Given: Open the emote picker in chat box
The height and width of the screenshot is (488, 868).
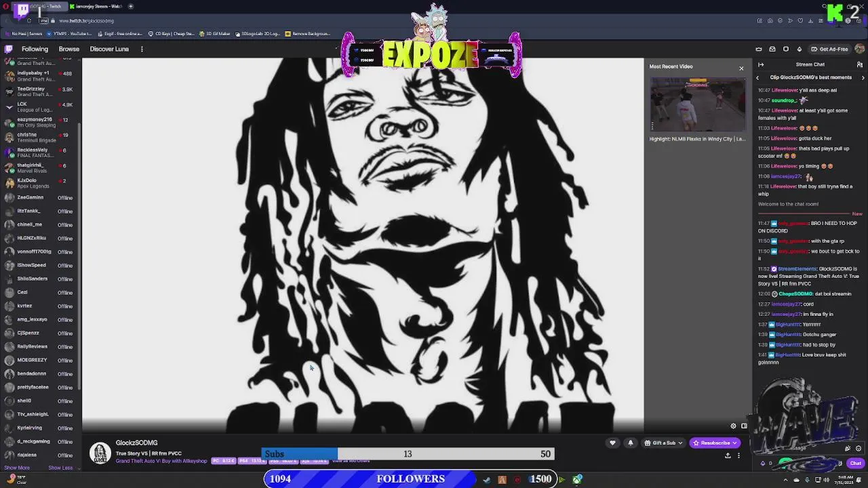Looking at the screenshot, I should click(x=859, y=448).
